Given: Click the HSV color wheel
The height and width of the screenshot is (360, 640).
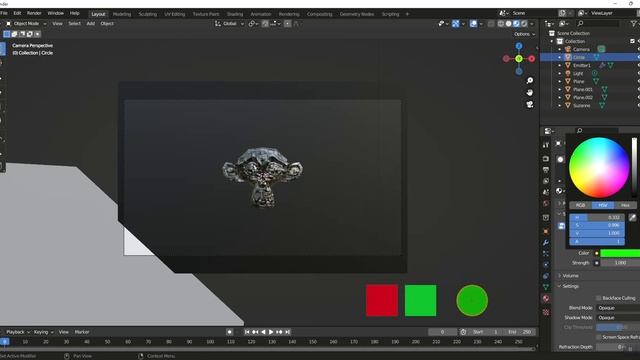Looking at the screenshot, I should (599, 168).
